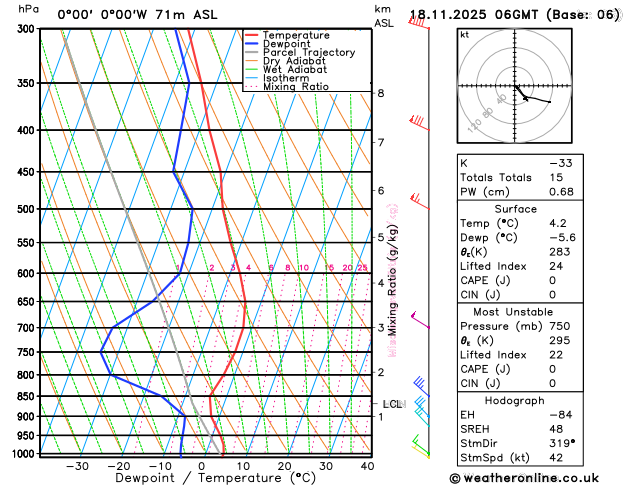
Task: Click the Most Unstable Pressure (mb) label
Action: pyautogui.click(x=501, y=326)
